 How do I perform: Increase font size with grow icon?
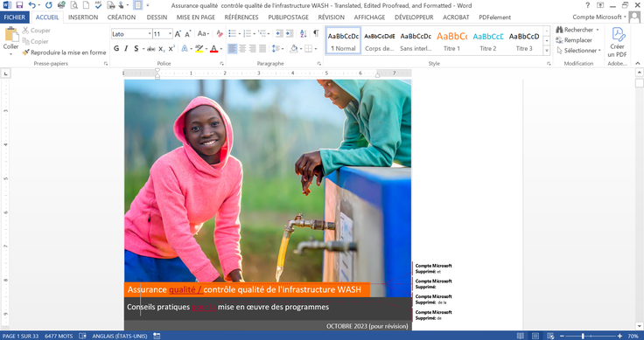178,34
